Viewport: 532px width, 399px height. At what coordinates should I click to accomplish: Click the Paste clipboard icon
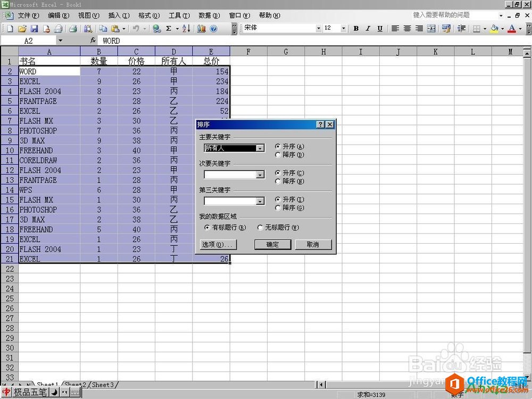point(115,29)
